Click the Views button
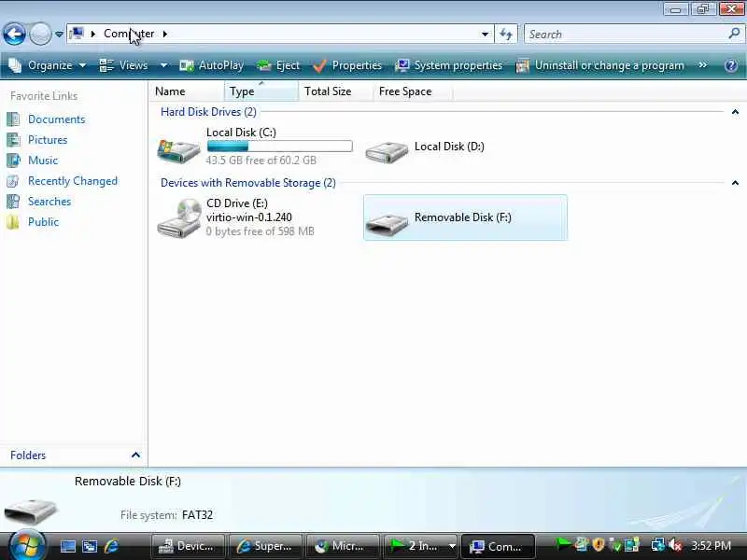 click(124, 65)
